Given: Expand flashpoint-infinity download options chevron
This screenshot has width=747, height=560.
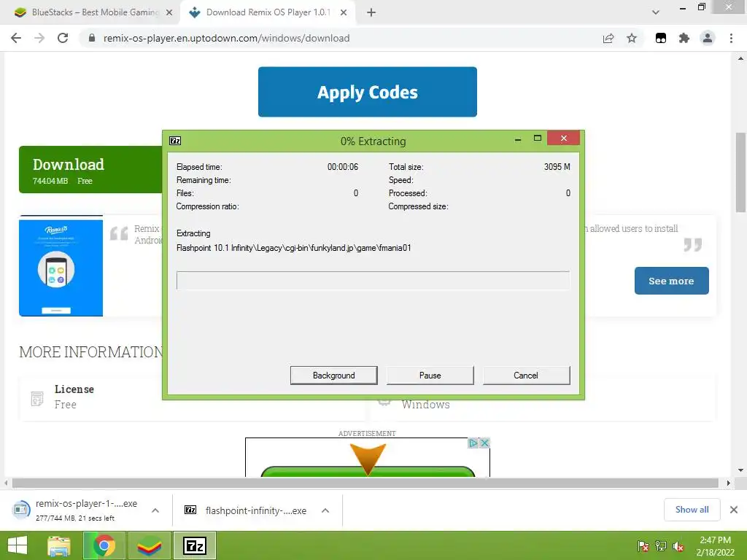Looking at the screenshot, I should (325, 510).
